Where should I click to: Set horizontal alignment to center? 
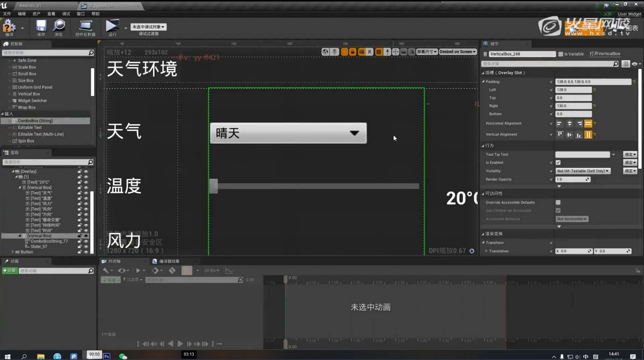pos(569,124)
